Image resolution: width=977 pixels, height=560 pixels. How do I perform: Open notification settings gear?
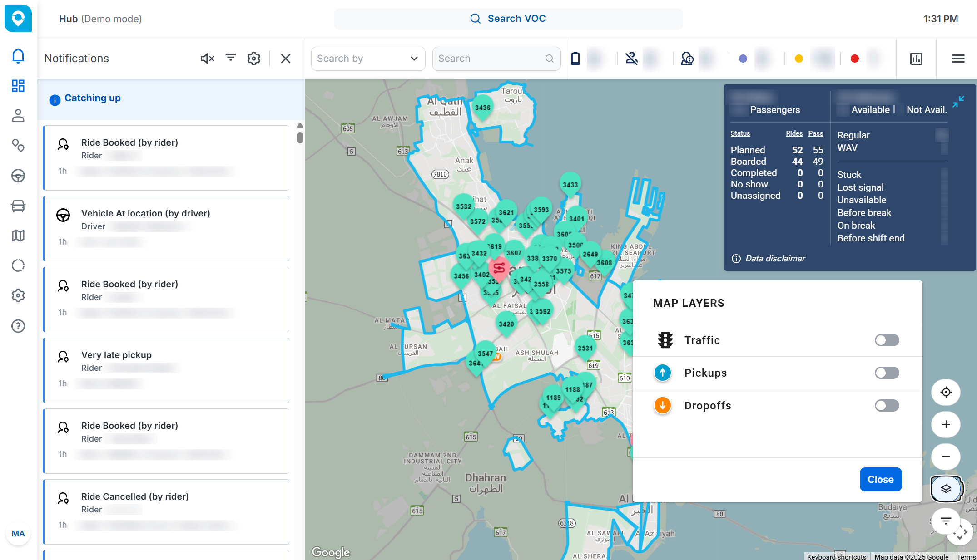point(254,59)
